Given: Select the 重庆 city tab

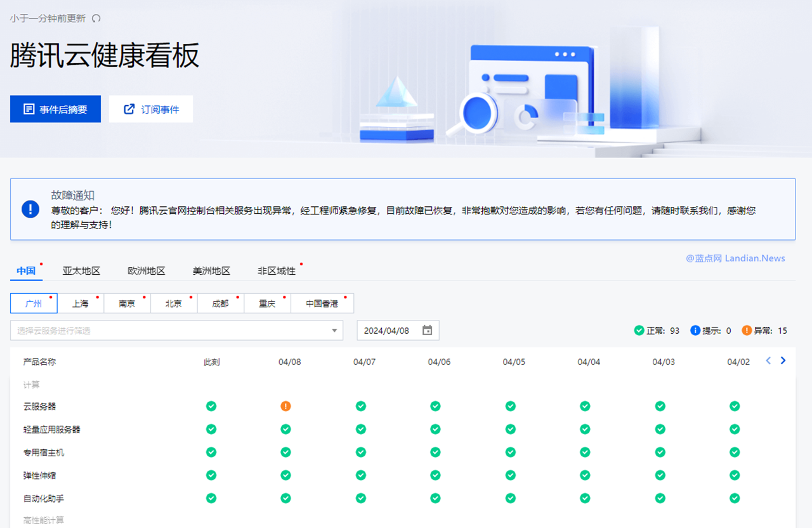Looking at the screenshot, I should click(x=267, y=303).
